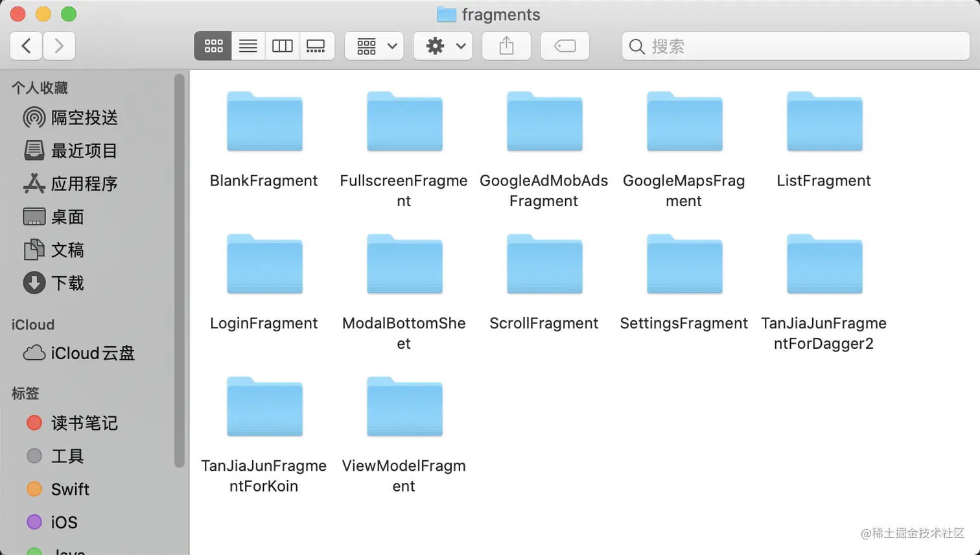Open the Share button in the toolbar
This screenshot has height=555, width=980.
click(506, 45)
